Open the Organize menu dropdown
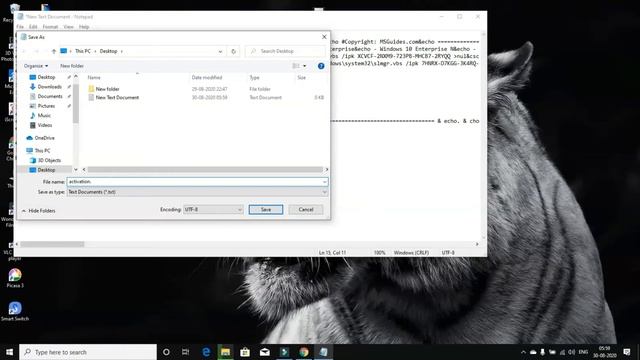This screenshot has height=360, width=640. click(x=36, y=66)
